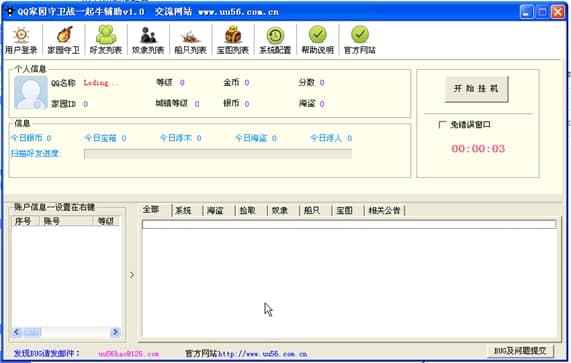Click the 今日浮人 label

pyautogui.click(x=326, y=138)
